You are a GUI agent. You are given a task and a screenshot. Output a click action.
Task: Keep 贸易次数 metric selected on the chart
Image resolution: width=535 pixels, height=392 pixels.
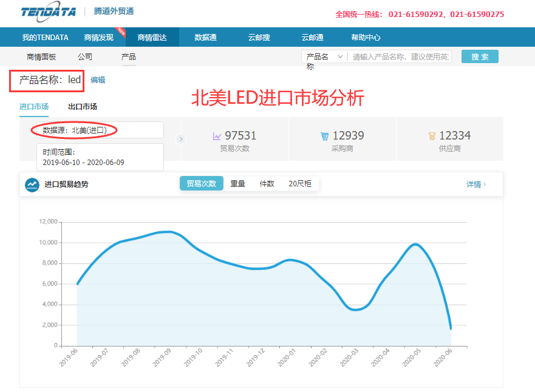click(x=201, y=183)
